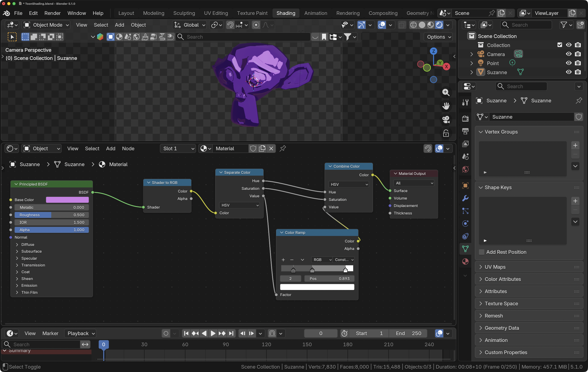Screen dimensions: 588x372
Task: Open the Material properties tab icon
Action: coord(465,261)
